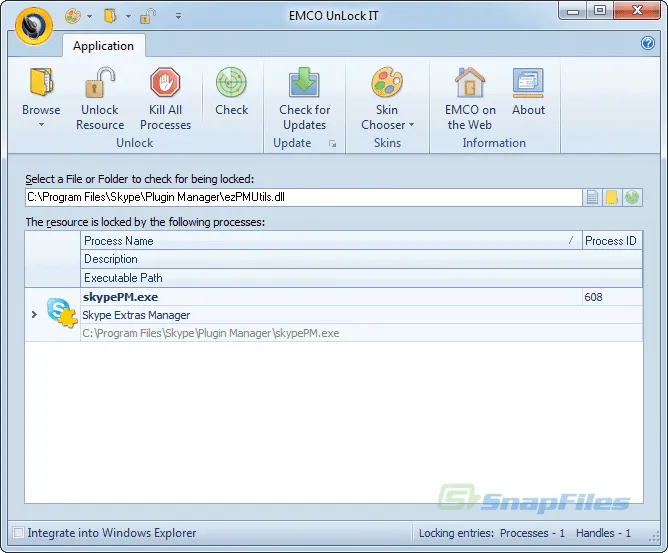Click the green check icon beside path field
Screen dimensions: 668x553
632,197
